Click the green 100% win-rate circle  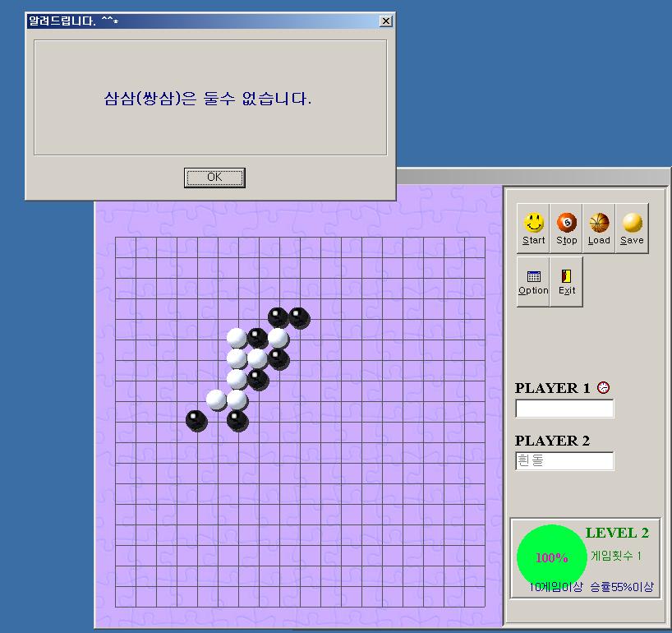tap(551, 557)
